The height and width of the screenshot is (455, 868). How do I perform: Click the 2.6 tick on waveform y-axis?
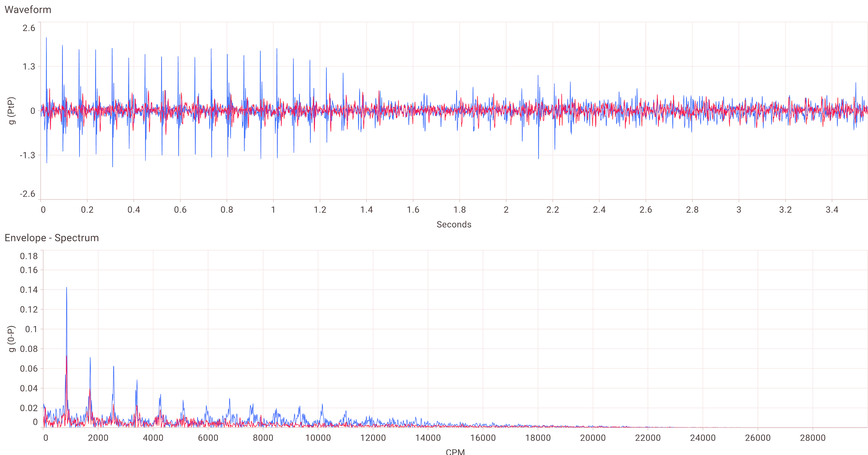point(29,28)
